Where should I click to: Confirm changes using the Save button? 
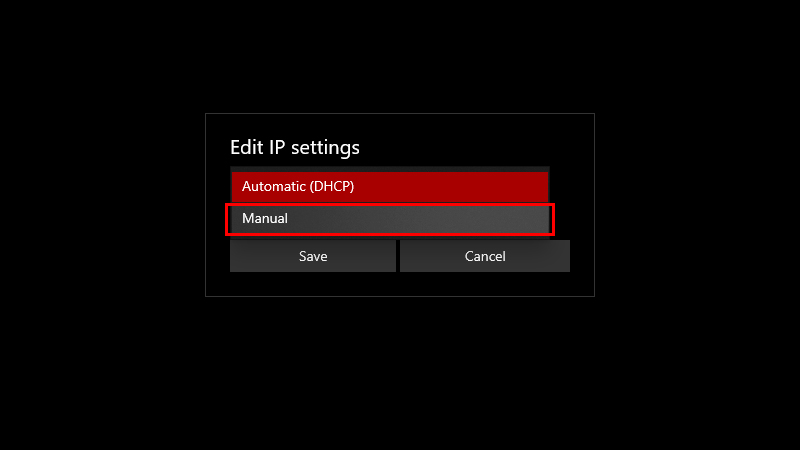[313, 256]
